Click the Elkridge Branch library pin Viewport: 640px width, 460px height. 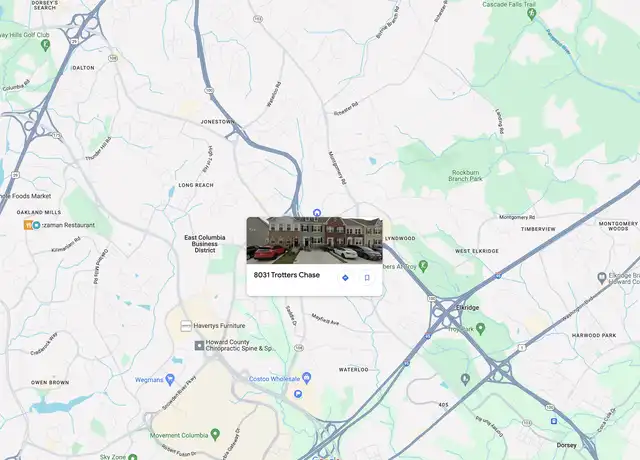(601, 278)
